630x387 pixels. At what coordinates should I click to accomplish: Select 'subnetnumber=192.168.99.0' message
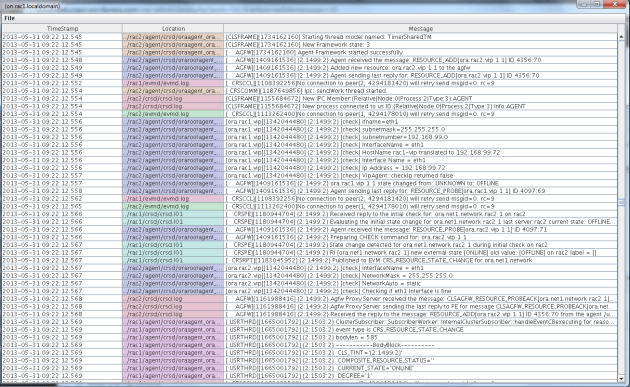420,137
